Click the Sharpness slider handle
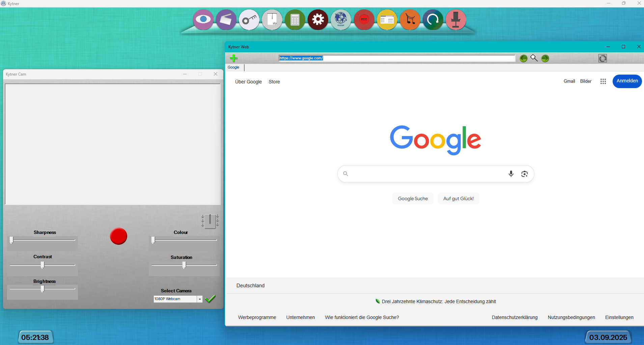 click(11, 240)
